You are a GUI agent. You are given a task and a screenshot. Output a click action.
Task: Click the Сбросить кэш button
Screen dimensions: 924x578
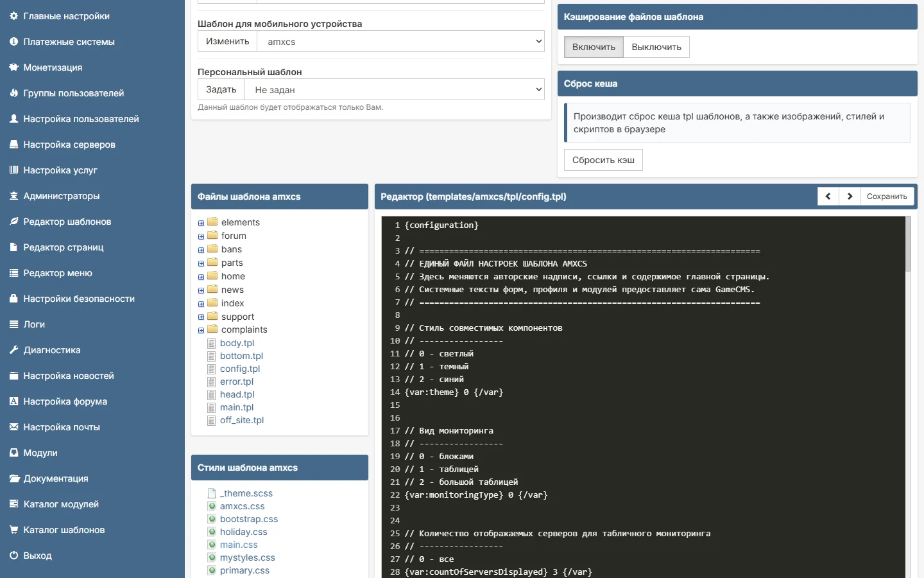click(x=603, y=160)
